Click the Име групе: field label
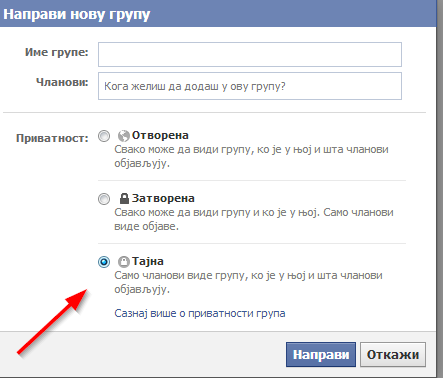 coord(57,52)
